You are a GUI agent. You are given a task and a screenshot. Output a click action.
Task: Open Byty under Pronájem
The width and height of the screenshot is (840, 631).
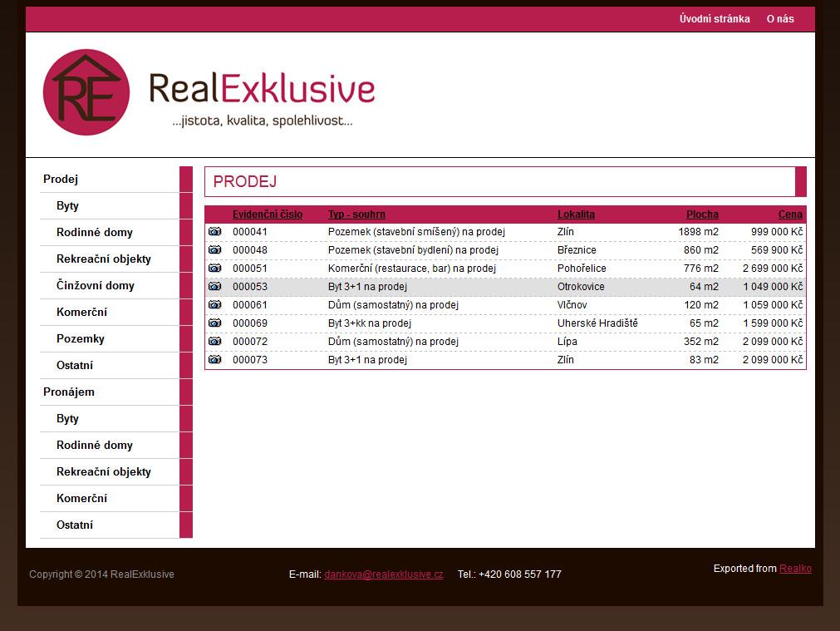pyautogui.click(x=67, y=419)
